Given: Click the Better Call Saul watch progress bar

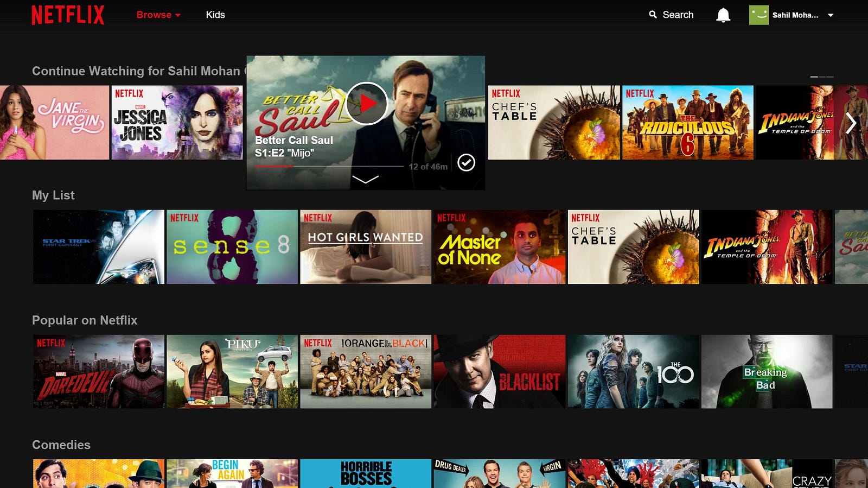Looking at the screenshot, I should click(x=329, y=166).
